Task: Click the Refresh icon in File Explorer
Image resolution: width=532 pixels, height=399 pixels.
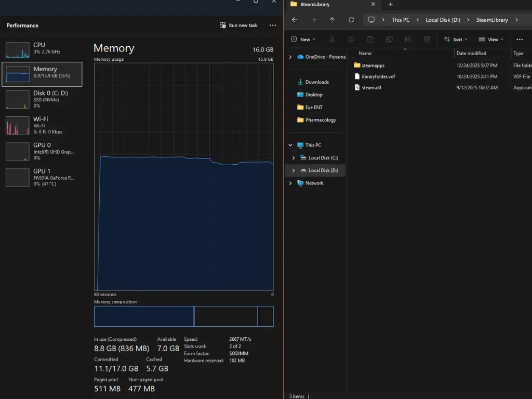Action: pyautogui.click(x=351, y=20)
